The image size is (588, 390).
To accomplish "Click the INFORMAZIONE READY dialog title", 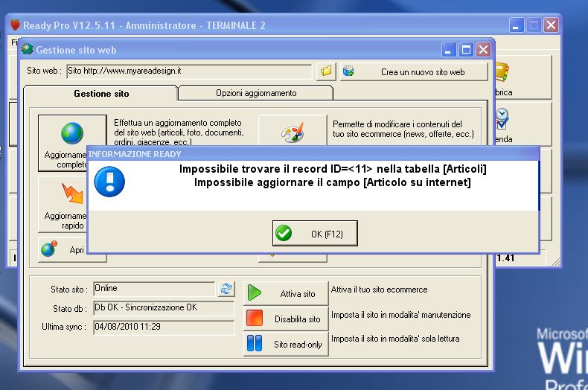I will pyautogui.click(x=135, y=154).
